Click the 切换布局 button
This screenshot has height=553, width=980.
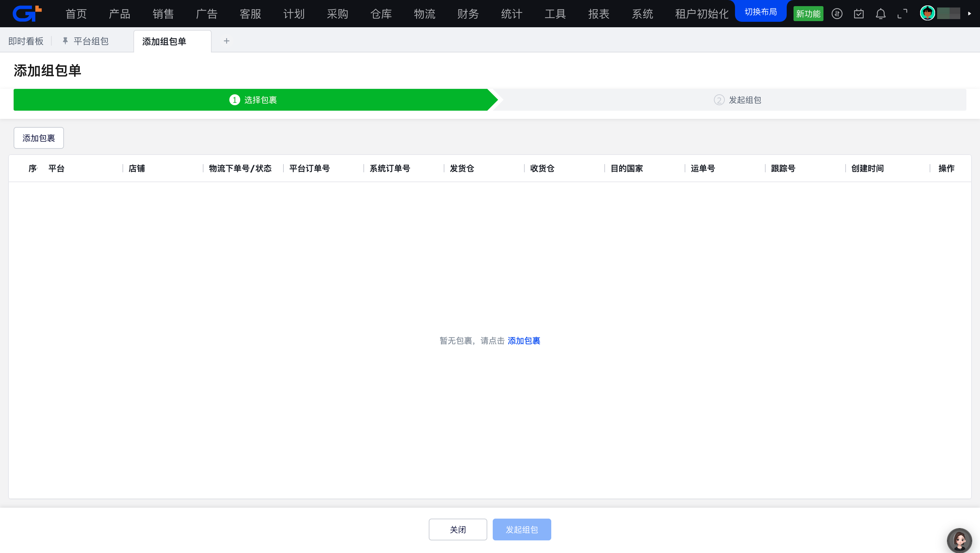click(x=761, y=12)
